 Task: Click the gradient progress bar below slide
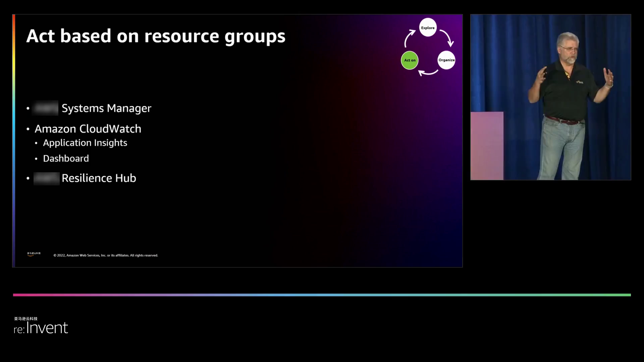pyautogui.click(x=322, y=295)
